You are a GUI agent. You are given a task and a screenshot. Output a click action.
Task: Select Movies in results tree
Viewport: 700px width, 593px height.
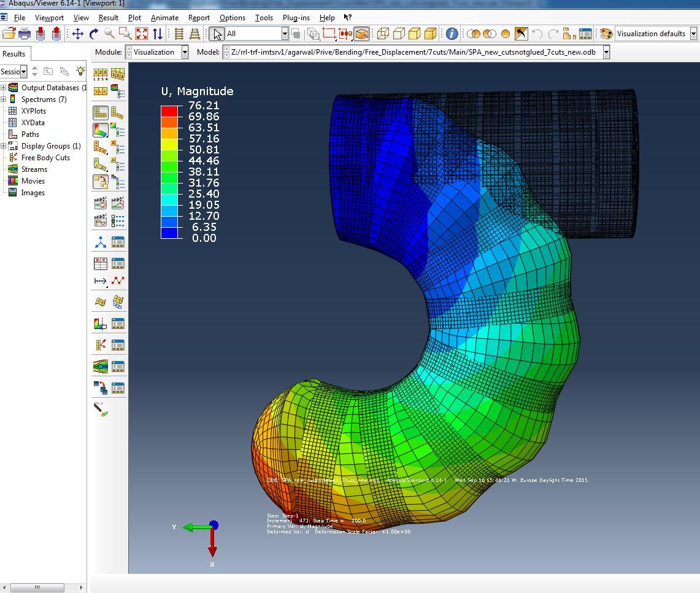tap(33, 181)
